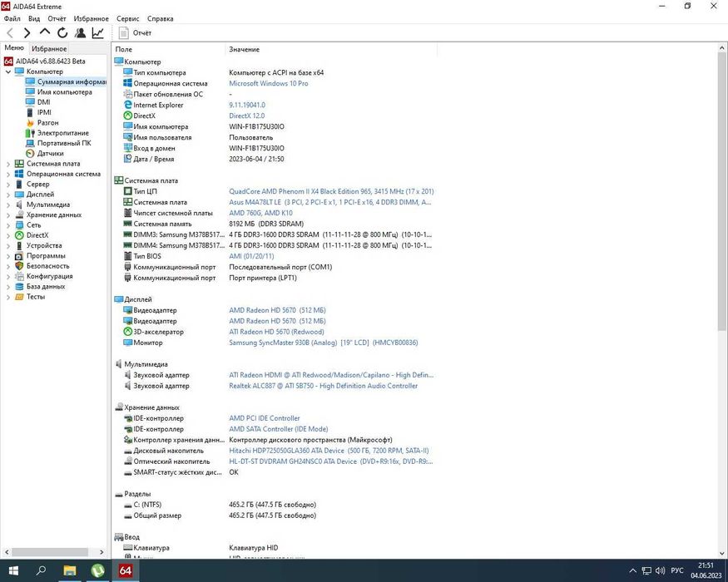This screenshot has height=582, width=728.
Task: Open the Вид menu
Action: point(34,18)
